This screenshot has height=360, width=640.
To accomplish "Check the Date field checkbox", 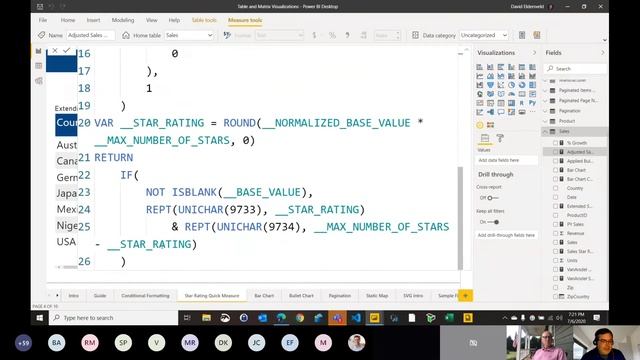I will point(555,197).
